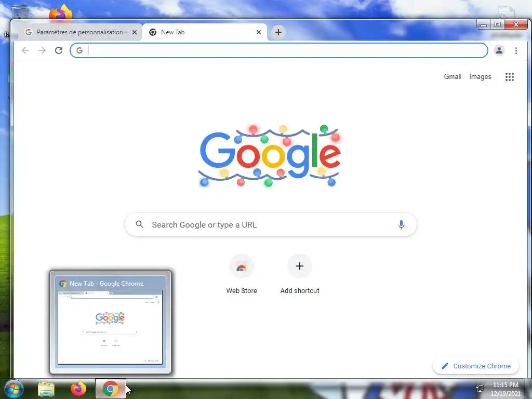Open Windows Explorer from the taskbar

46,389
